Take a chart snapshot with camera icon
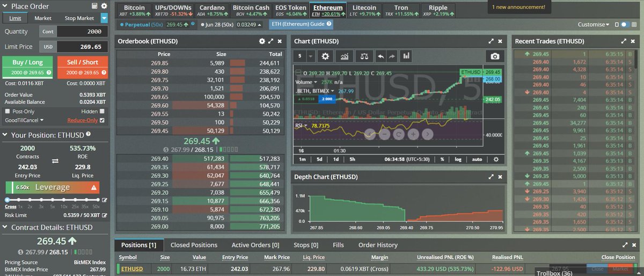The image size is (644, 276). click(x=495, y=56)
